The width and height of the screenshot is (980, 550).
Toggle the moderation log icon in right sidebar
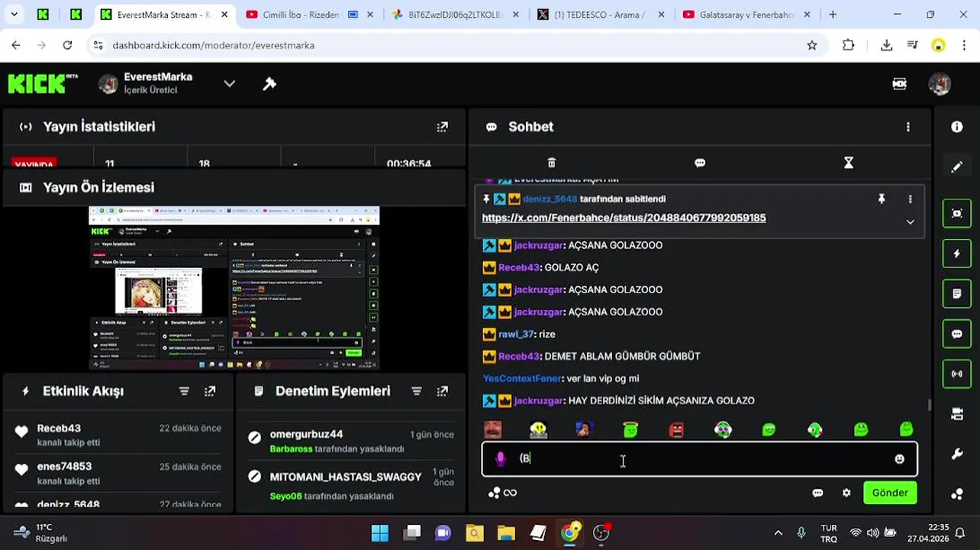pyautogui.click(x=956, y=293)
